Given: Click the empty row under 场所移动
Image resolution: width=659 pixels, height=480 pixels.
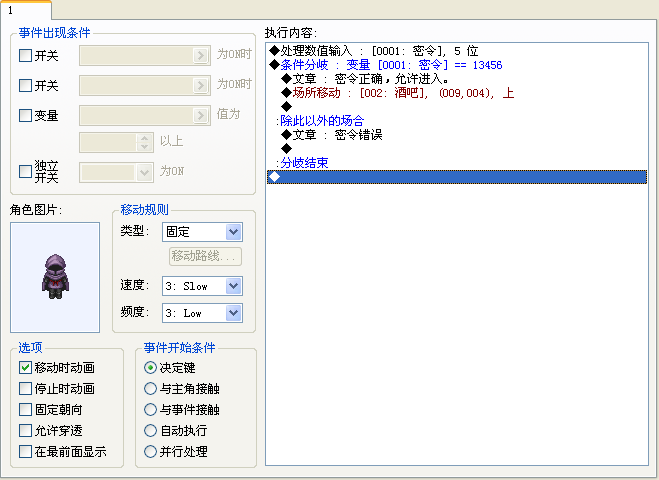Looking at the screenshot, I should coord(457,107).
